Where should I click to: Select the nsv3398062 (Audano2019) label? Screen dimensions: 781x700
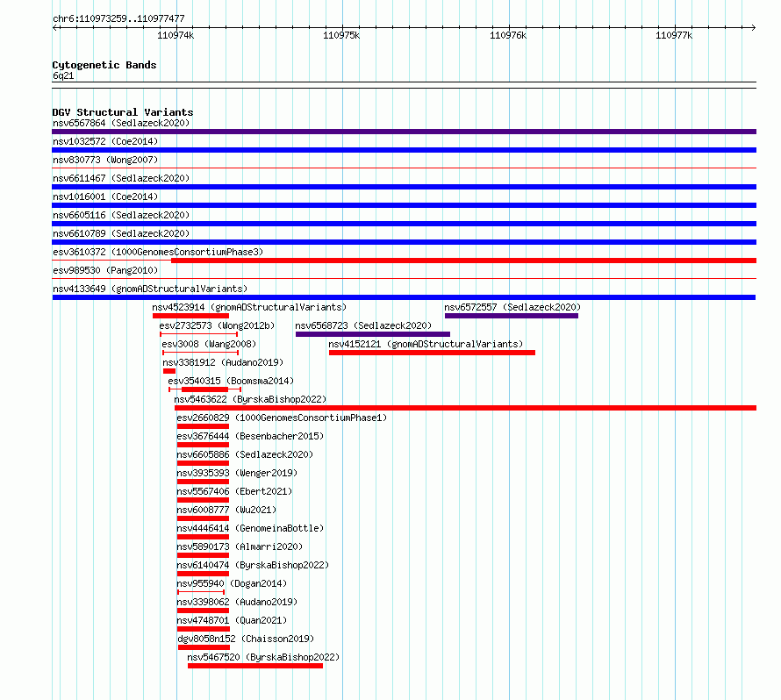click(237, 602)
